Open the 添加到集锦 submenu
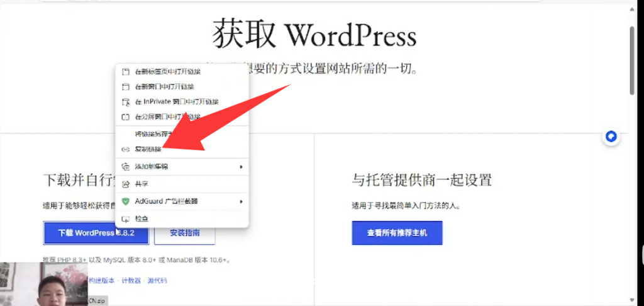Screen dimensions: 644x306 182,167
